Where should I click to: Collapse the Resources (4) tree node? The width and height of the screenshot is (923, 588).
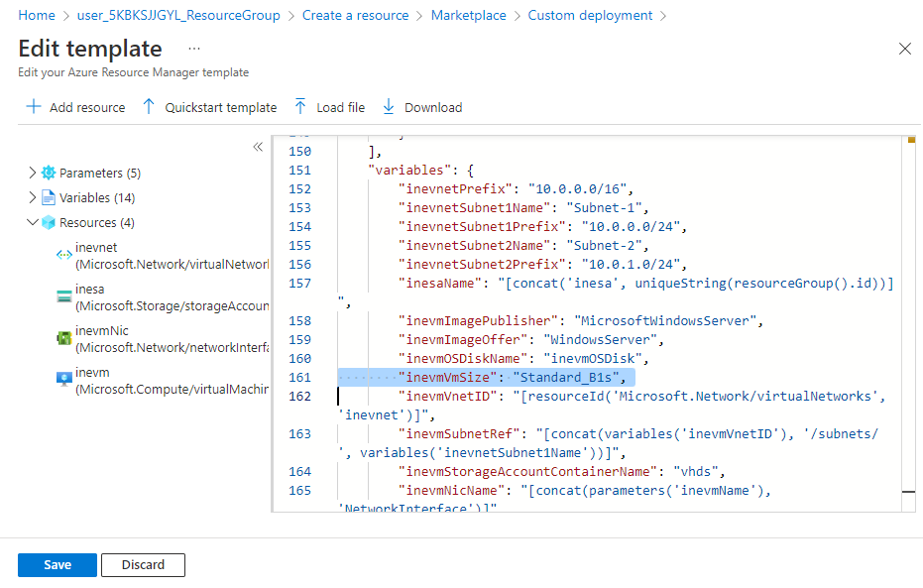click(33, 222)
